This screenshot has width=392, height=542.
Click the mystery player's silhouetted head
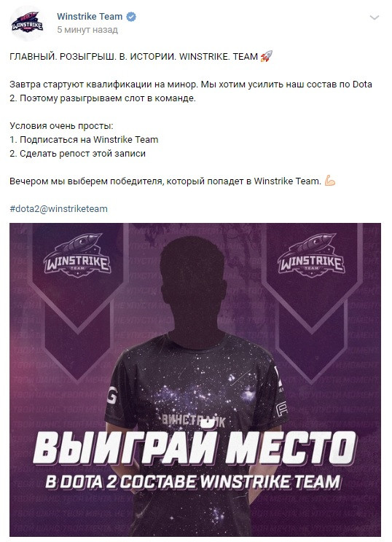pos(192,278)
